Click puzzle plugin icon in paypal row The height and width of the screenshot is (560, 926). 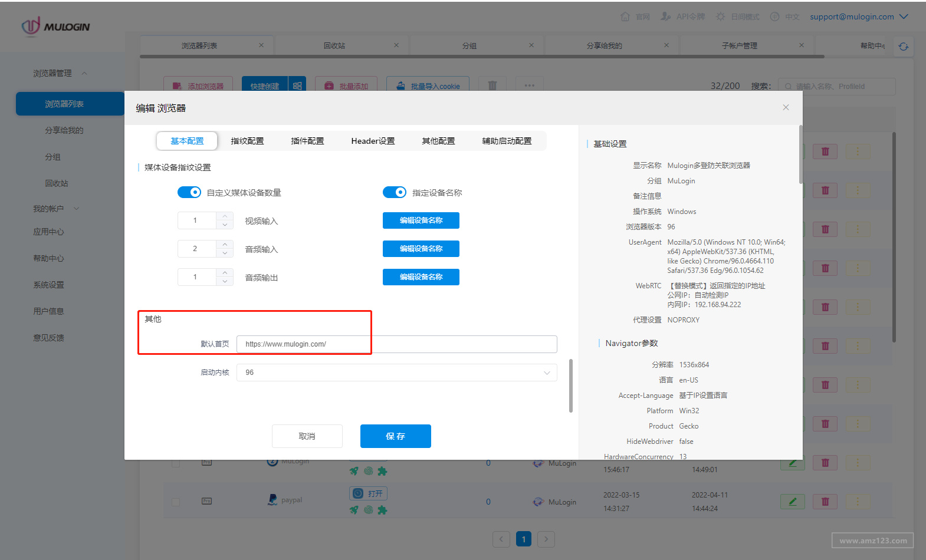[382, 510]
